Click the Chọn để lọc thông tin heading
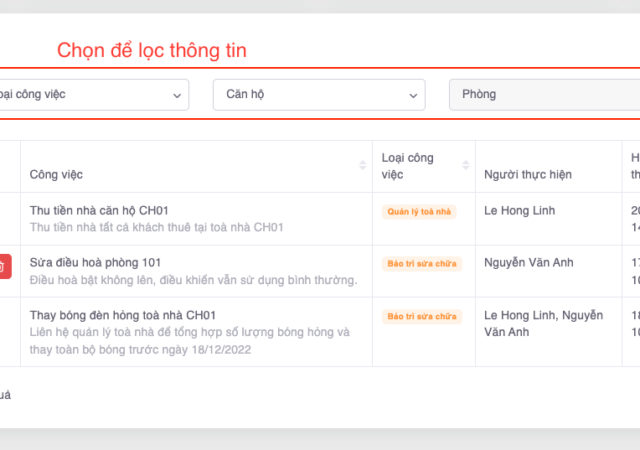The width and height of the screenshot is (640, 450). coord(151,50)
